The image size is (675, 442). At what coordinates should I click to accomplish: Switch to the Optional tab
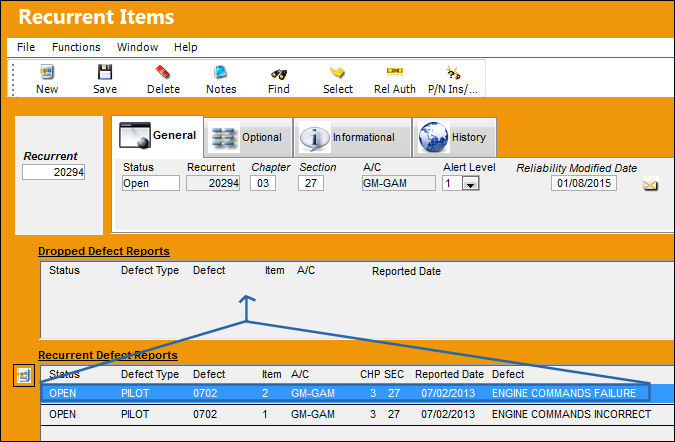tap(248, 137)
